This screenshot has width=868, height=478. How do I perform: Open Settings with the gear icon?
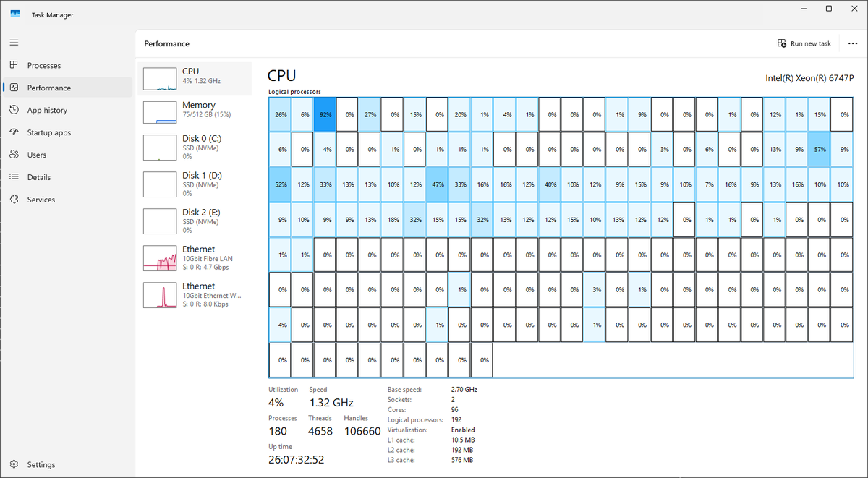point(14,464)
